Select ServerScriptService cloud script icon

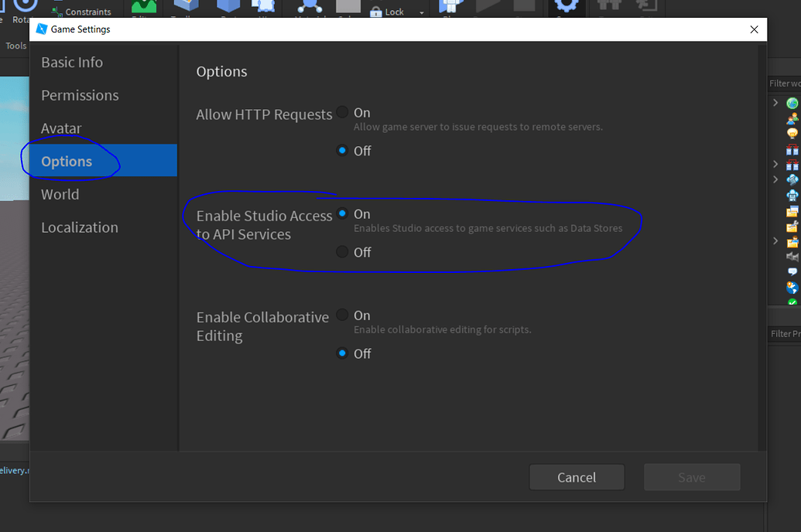pos(792,179)
